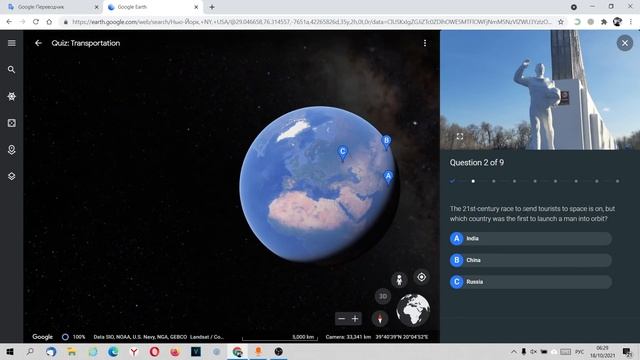Click the astronaut monument photo
Image resolution: width=640 pixels, height=360 pixels.
pyautogui.click(x=540, y=90)
